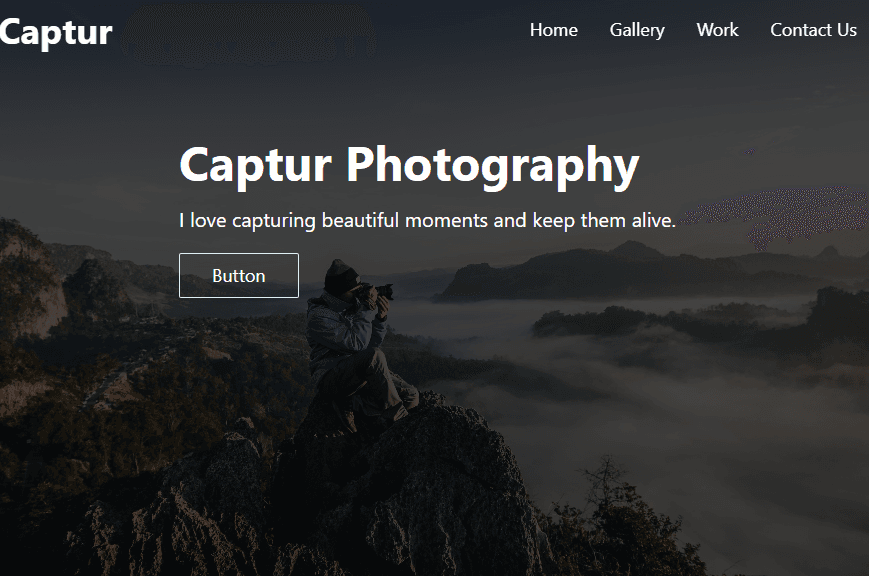The image size is (869, 576).
Task: Click the word Captur in the hero heading
Action: 255,165
